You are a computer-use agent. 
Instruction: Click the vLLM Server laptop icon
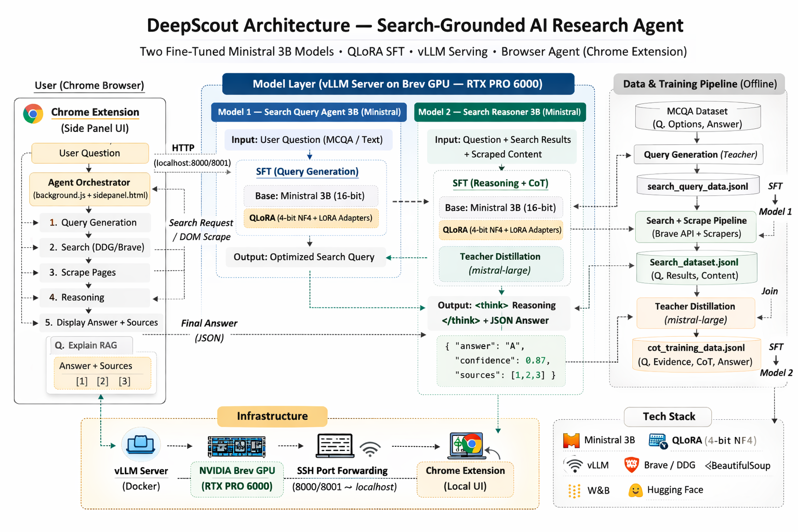141,445
